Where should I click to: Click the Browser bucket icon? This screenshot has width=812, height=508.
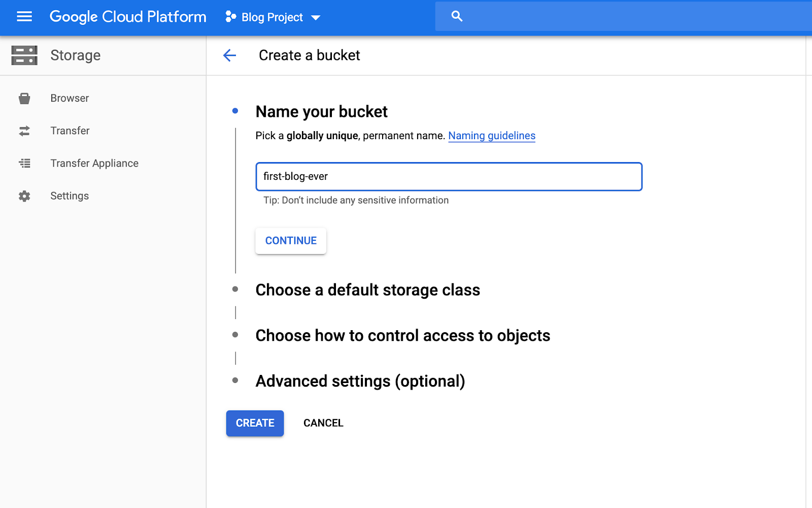pyautogui.click(x=24, y=99)
